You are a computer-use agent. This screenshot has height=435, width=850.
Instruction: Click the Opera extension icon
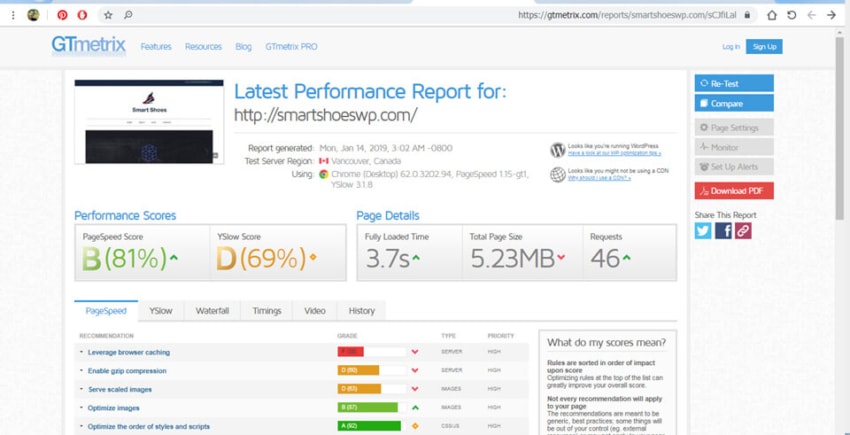coord(82,15)
